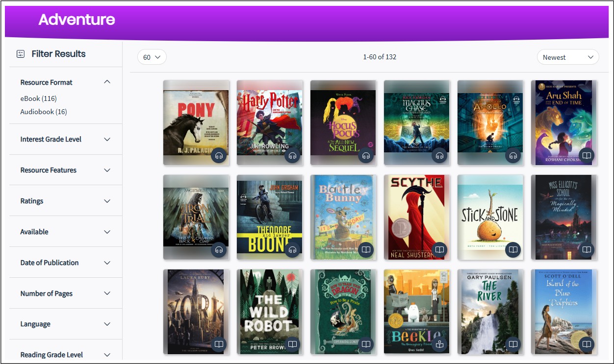Image resolution: width=614 pixels, height=364 pixels.
Task: Click the eBook icon on Aru Shah
Action: (x=587, y=156)
